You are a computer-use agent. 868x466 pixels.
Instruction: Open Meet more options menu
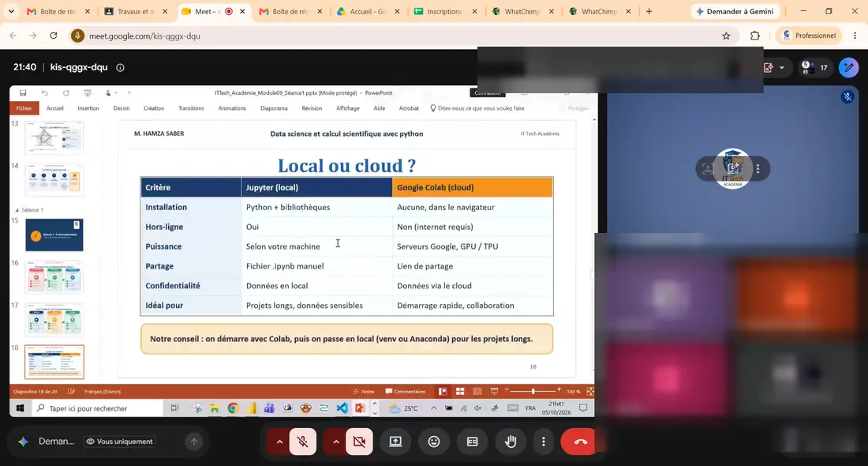543,442
